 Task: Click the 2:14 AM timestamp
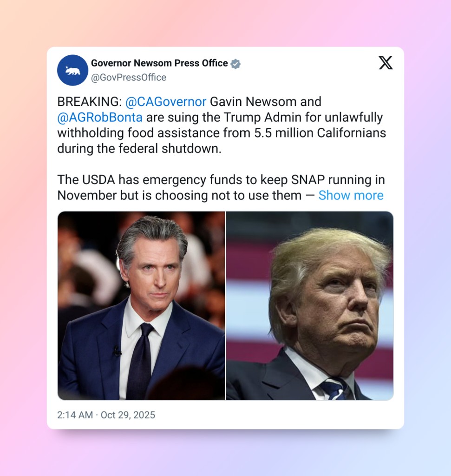click(x=75, y=415)
